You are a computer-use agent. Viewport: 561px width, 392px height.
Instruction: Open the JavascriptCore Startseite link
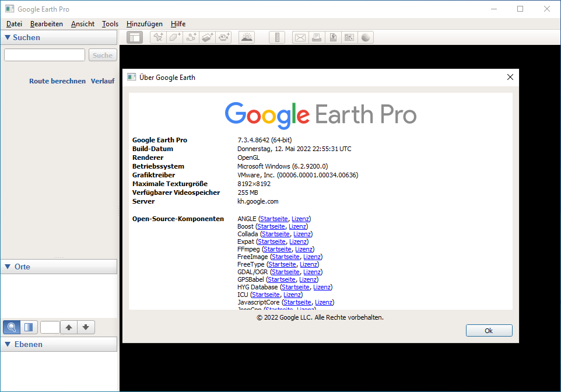tap(297, 302)
